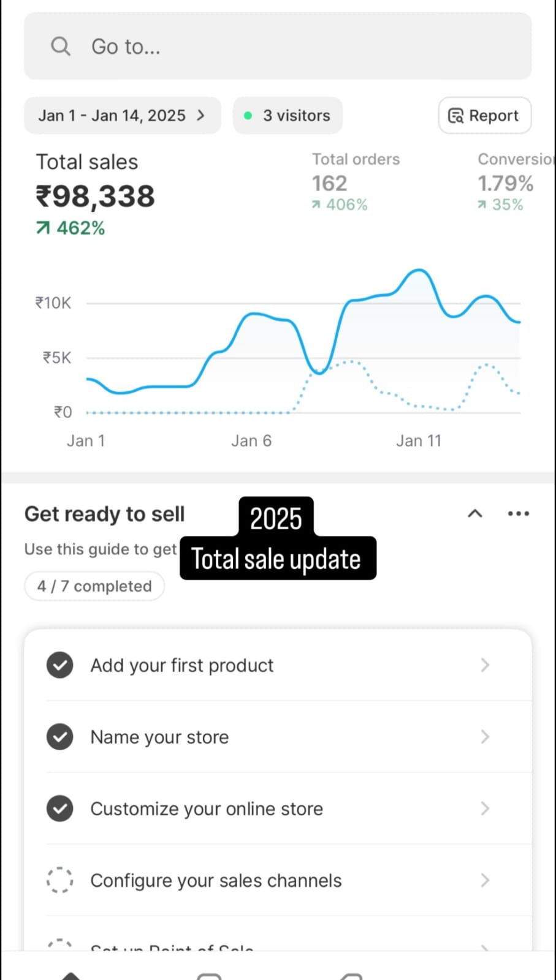Click the Conversion 35% growth arrow

coord(482,205)
